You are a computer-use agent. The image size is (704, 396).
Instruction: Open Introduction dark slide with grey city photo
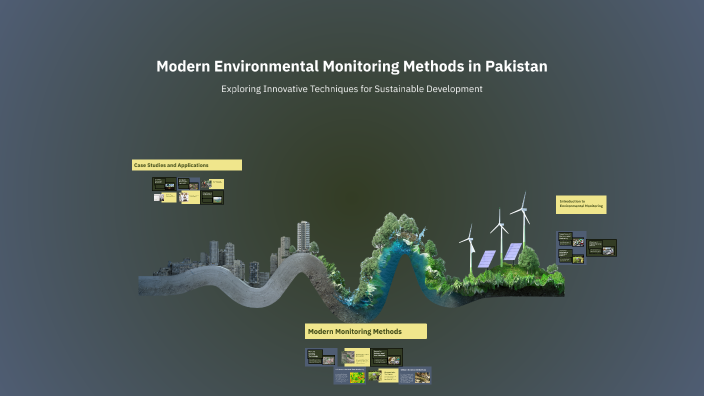coord(602,248)
